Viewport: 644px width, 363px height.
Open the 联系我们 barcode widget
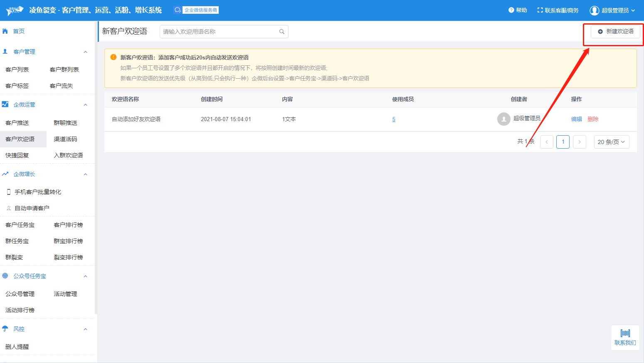[x=625, y=337]
